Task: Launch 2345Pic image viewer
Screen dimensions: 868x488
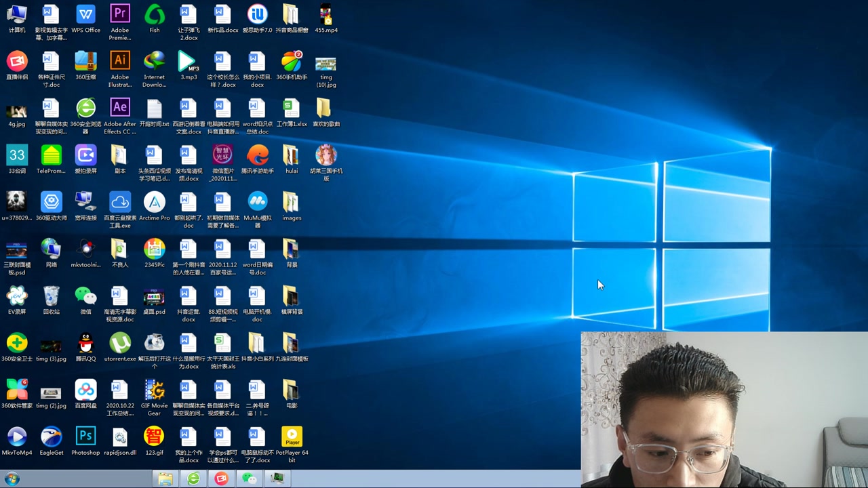Action: [155, 253]
